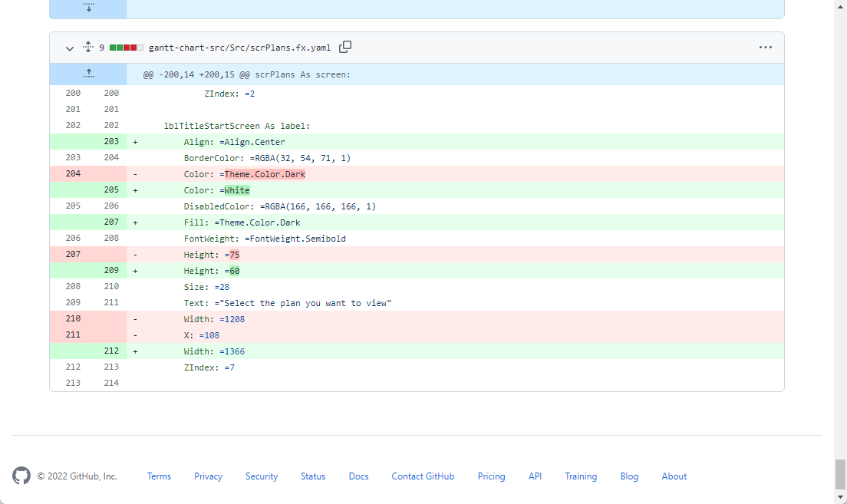Go to the Privacy page
The height and width of the screenshot is (504, 847).
[208, 476]
